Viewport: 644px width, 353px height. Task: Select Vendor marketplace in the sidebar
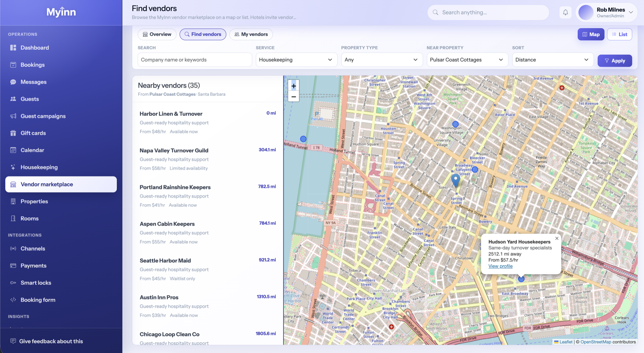coord(61,184)
